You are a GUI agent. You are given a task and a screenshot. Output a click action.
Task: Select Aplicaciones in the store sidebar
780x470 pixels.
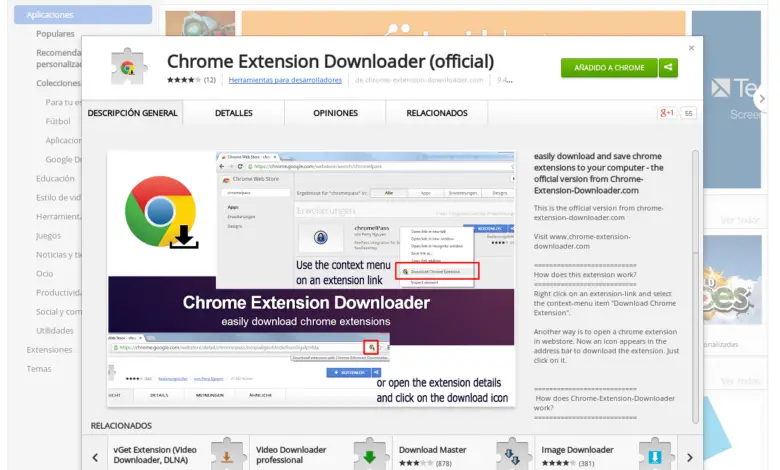[83, 14]
